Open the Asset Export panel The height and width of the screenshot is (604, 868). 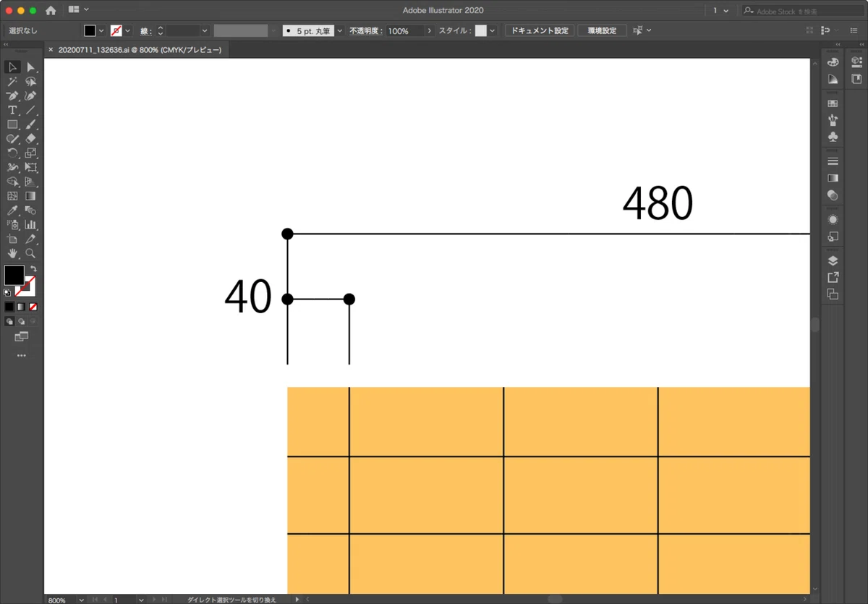(833, 277)
